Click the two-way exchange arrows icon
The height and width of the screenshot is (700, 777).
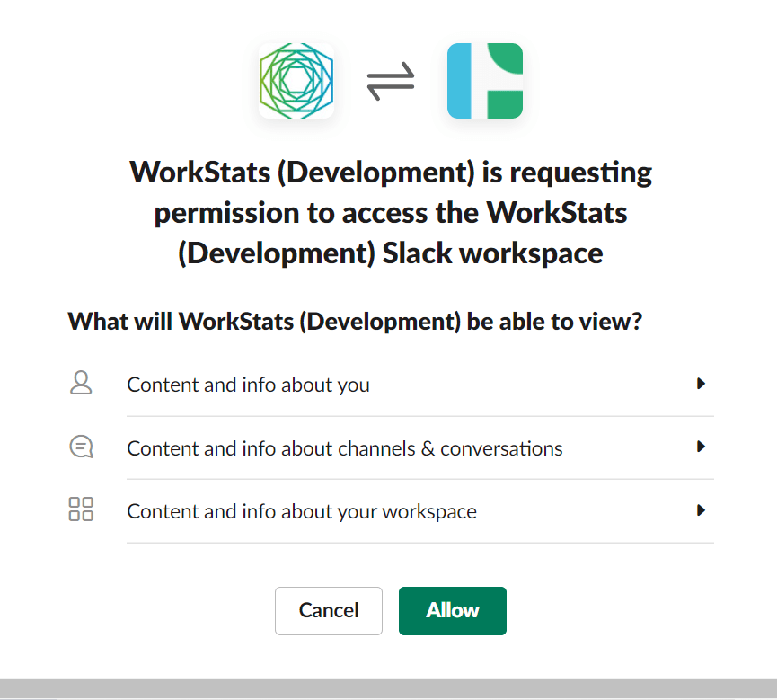[x=391, y=81]
